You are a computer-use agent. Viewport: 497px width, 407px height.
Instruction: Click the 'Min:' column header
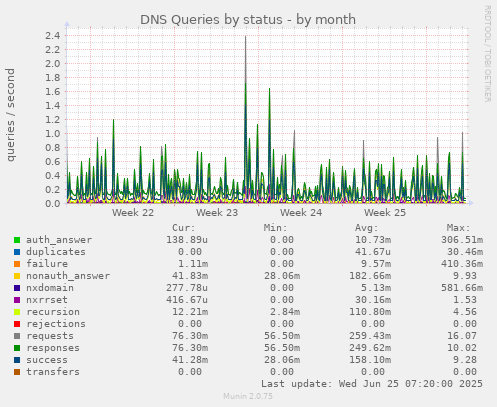275,228
